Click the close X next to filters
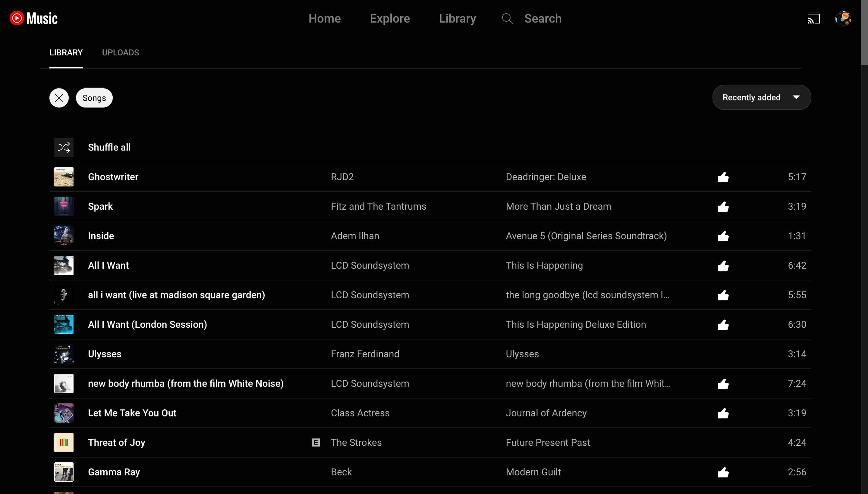The width and height of the screenshot is (868, 494). coord(58,98)
